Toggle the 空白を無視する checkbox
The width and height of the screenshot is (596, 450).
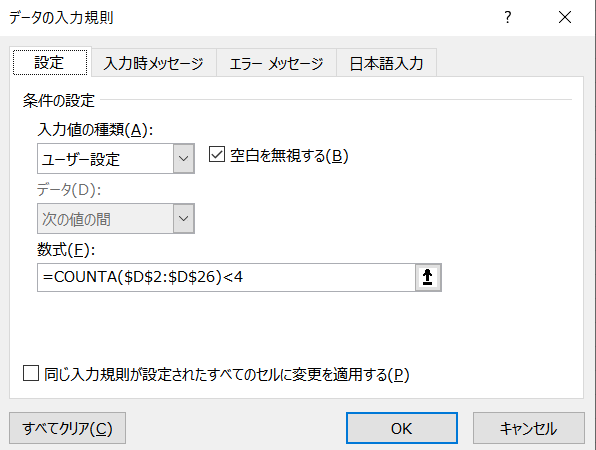(217, 155)
